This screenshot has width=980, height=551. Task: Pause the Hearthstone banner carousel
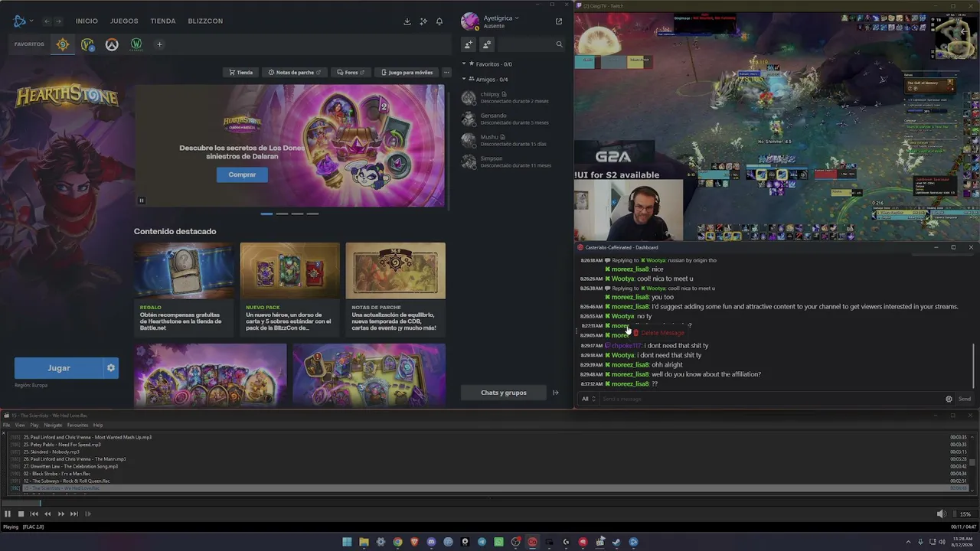[142, 201]
